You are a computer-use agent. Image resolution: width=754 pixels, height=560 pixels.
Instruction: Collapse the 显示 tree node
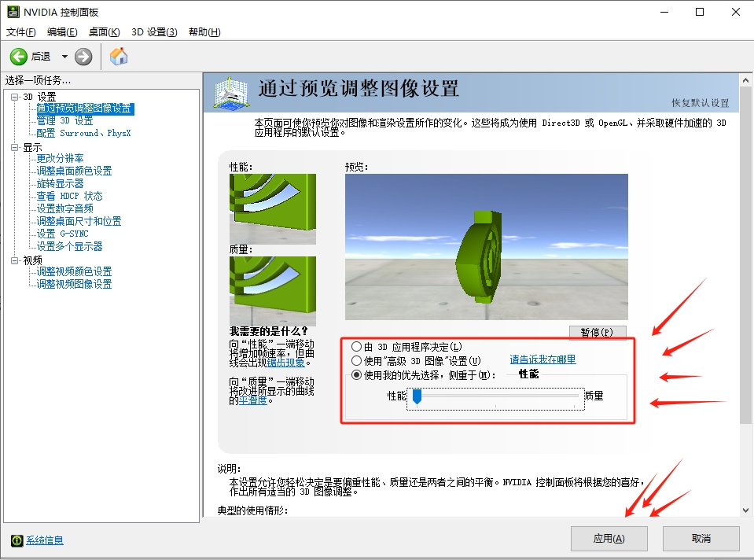pyautogui.click(x=14, y=147)
